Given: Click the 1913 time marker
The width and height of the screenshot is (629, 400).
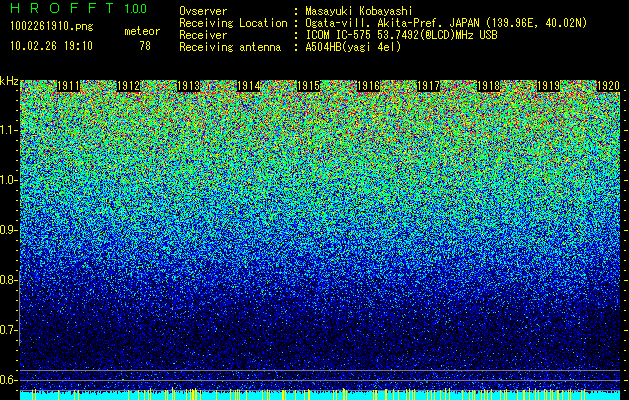Looking at the screenshot, I should tap(189, 86).
